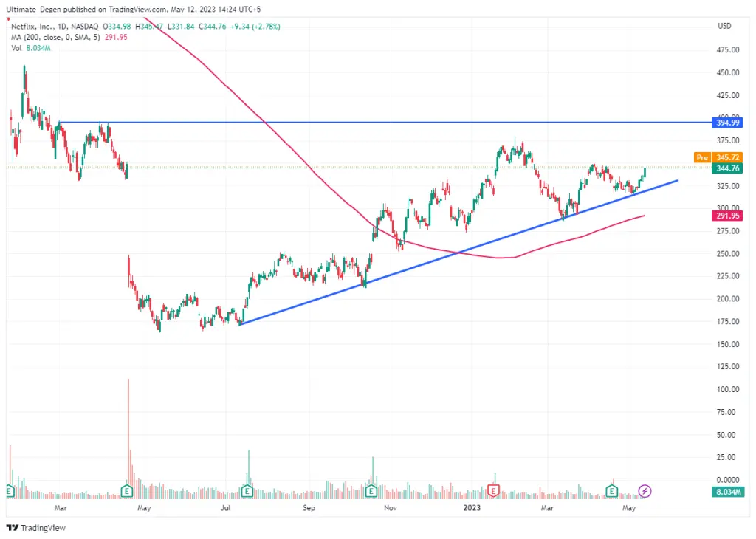756x539 pixels.
Task: Click the 100.00 price axis label
Action: pyautogui.click(x=727, y=389)
